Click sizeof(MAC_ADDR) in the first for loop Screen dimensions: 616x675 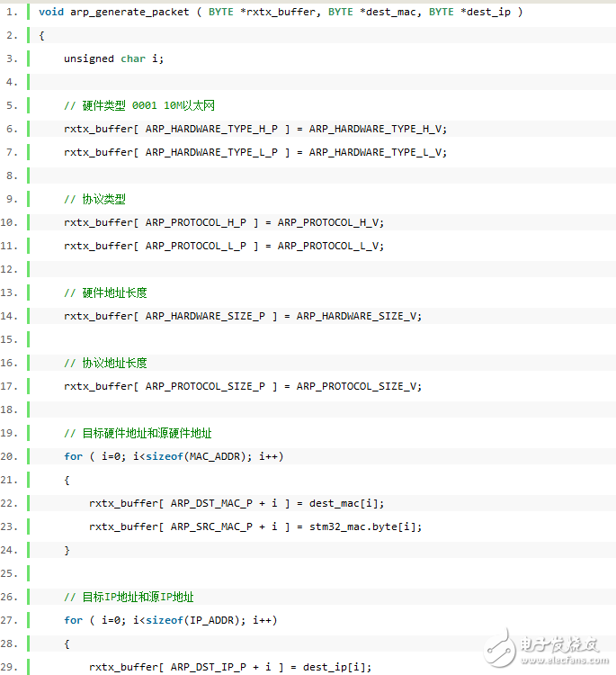pos(196,456)
